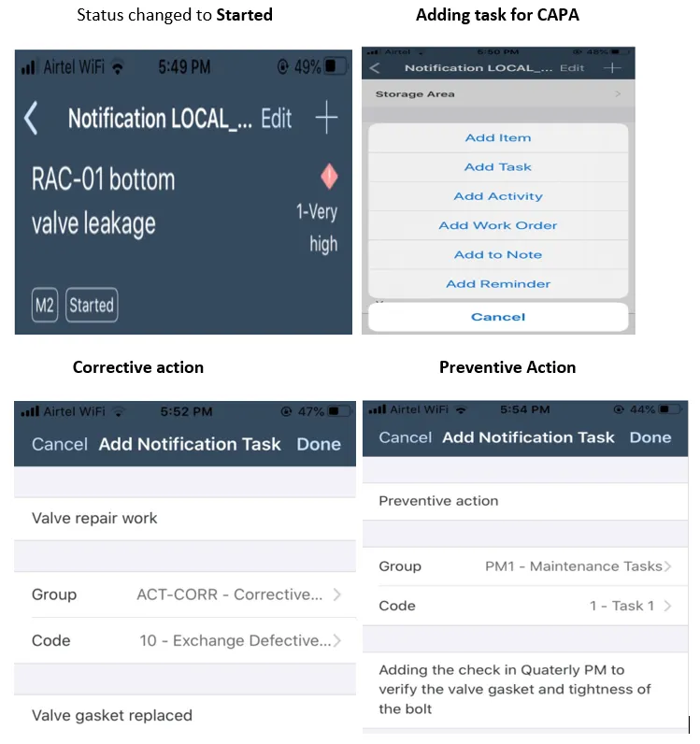Expand the Storage Area row chevron
Screen dimensions: 700x744
tap(618, 94)
